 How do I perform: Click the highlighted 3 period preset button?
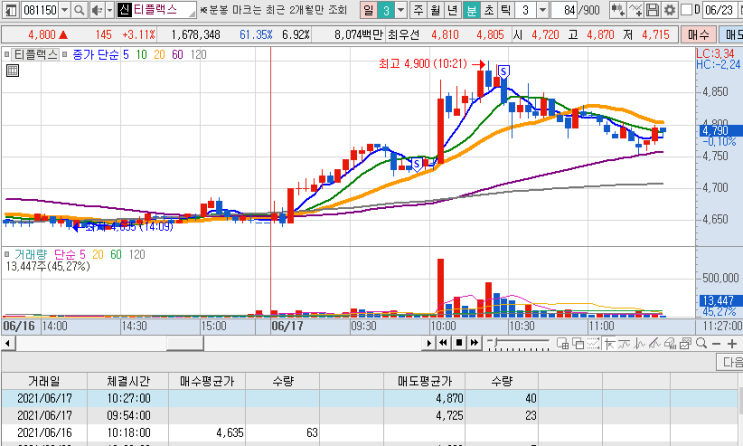coord(386,10)
